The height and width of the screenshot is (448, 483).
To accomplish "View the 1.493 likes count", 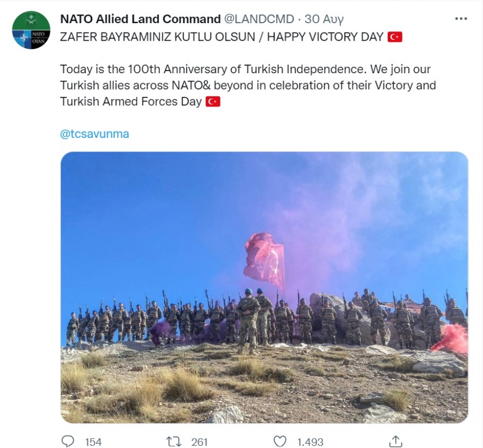I will (x=310, y=442).
